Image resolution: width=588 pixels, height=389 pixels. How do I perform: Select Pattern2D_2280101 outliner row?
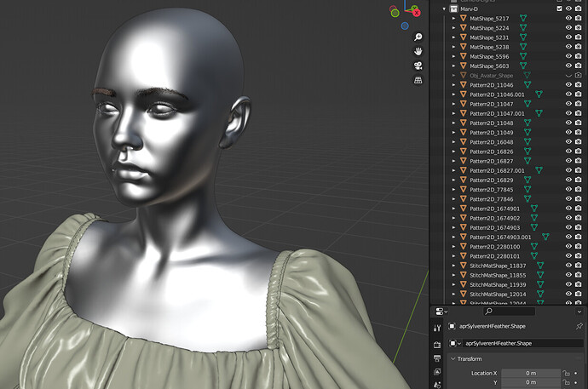point(494,256)
